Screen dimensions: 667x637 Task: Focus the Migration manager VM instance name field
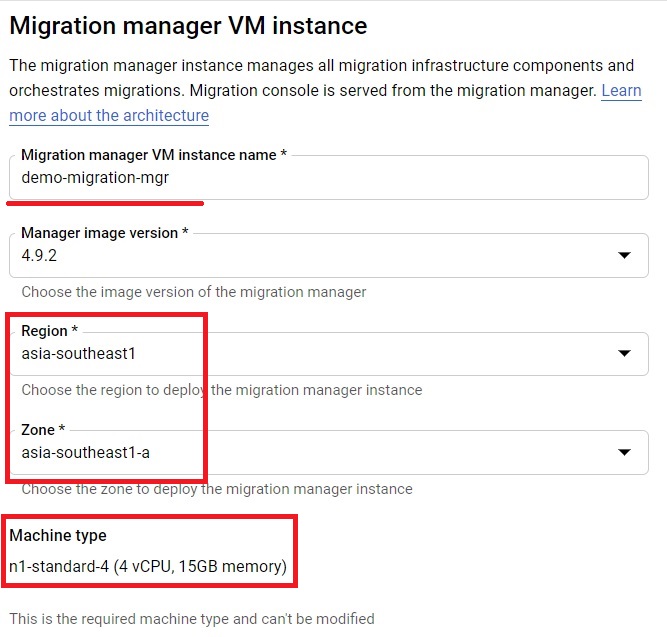click(329, 177)
